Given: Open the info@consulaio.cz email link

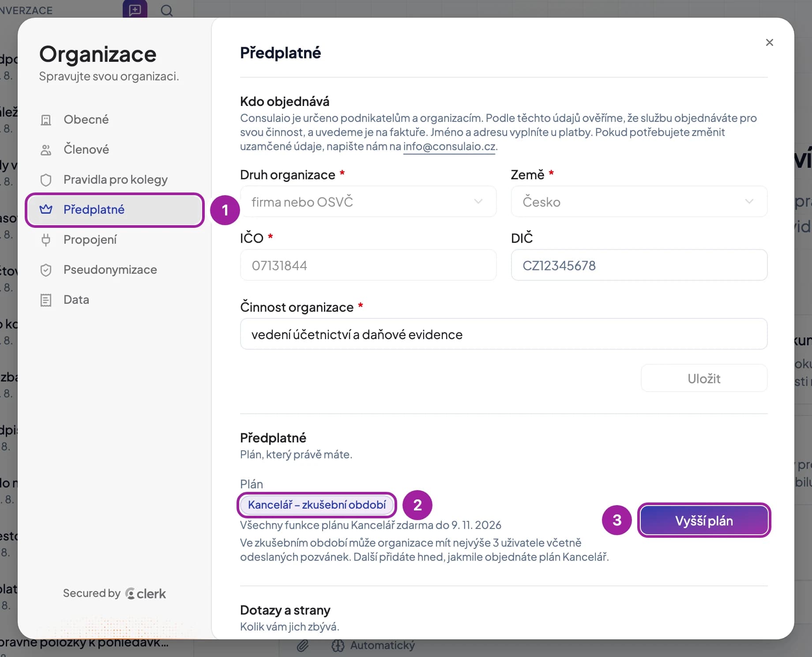Looking at the screenshot, I should [x=449, y=147].
